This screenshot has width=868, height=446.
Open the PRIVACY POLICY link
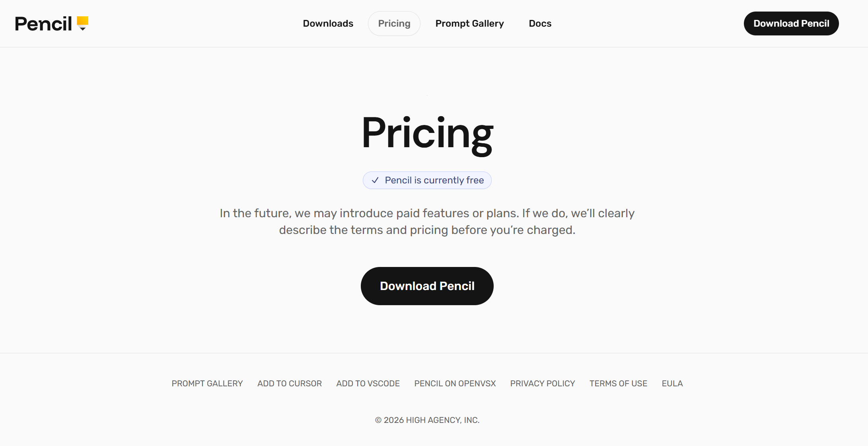click(542, 384)
